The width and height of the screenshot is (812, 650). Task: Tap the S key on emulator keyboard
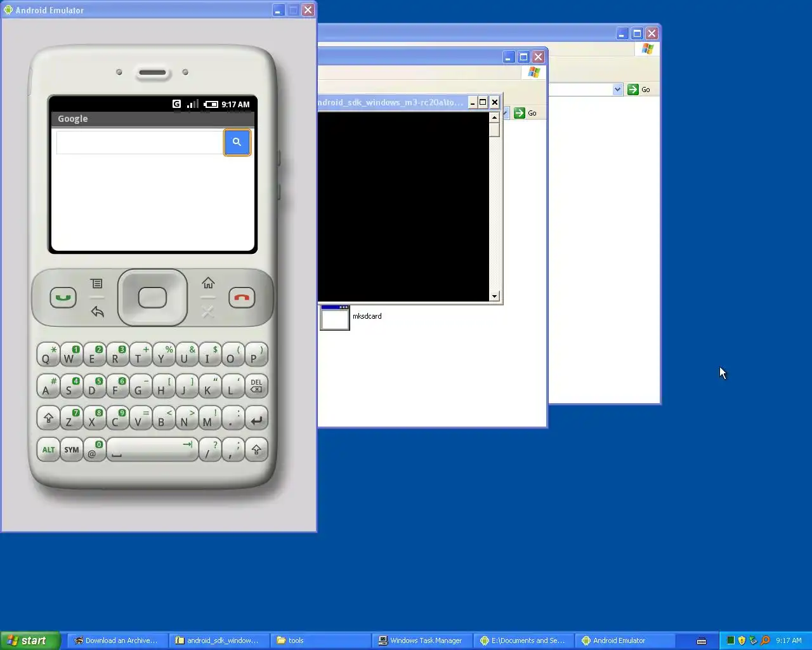pos(71,386)
